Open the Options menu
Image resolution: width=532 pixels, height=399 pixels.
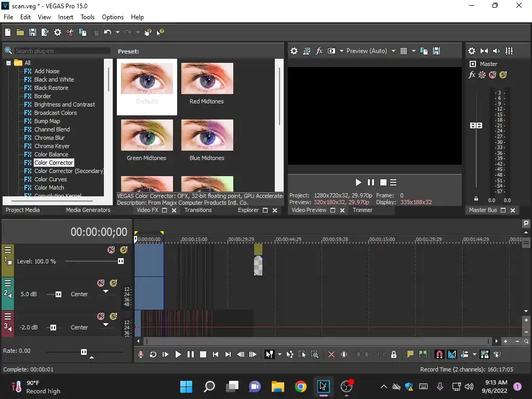[113, 17]
